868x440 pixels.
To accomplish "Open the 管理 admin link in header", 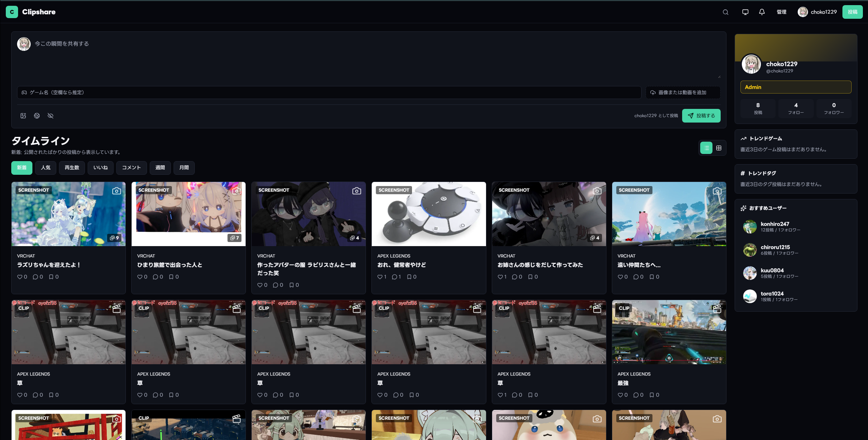I will tap(781, 12).
